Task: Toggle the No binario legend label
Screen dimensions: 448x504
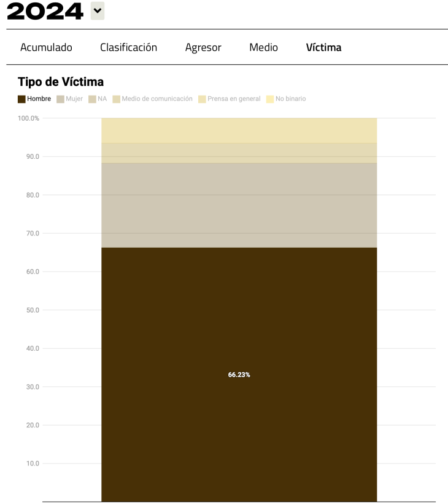Action: point(290,99)
